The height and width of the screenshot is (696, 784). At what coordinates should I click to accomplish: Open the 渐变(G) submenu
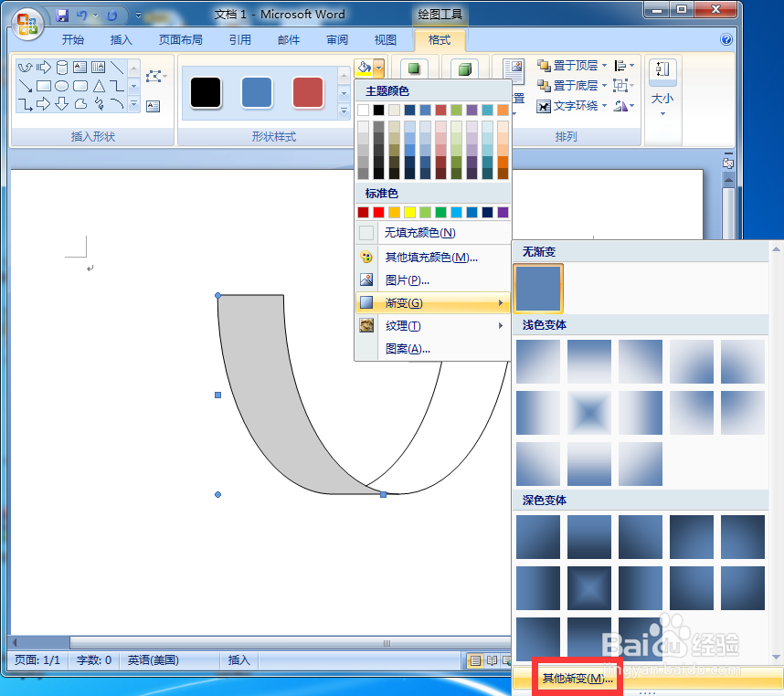pyautogui.click(x=433, y=302)
